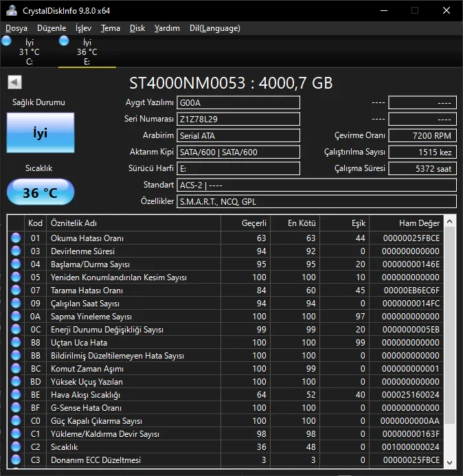The image size is (463, 476).
Task: Open the Dil(Language) menu
Action: point(214,28)
